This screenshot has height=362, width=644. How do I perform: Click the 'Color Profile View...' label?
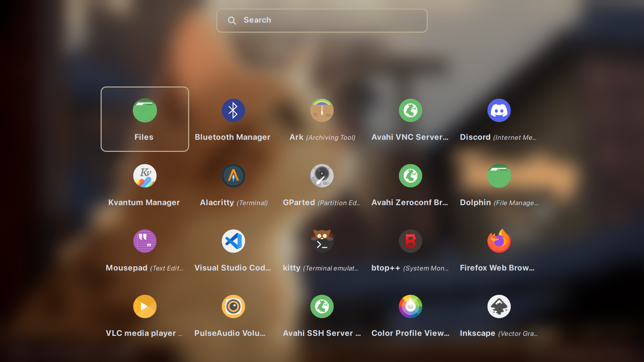(x=410, y=333)
